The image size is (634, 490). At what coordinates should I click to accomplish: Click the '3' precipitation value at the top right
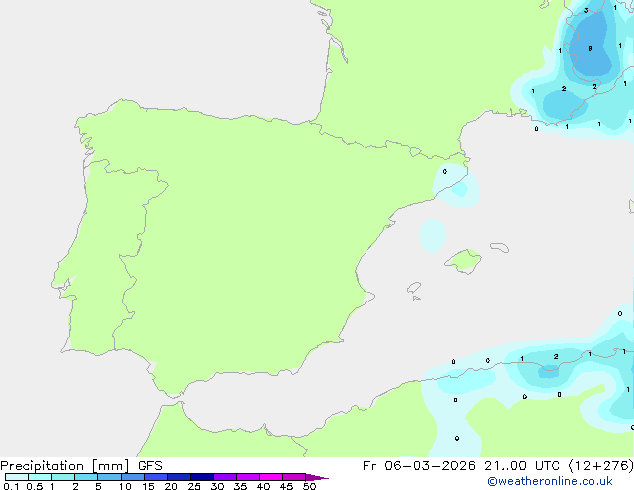(586, 11)
